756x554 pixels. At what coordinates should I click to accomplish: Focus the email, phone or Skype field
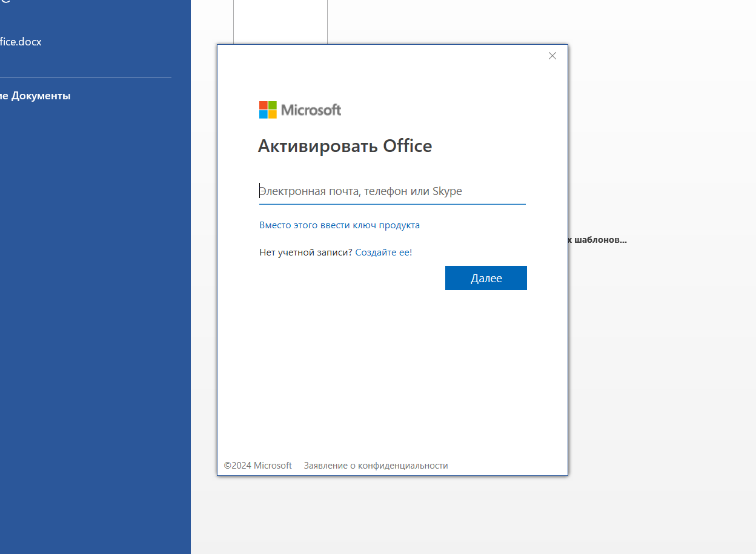[392, 191]
